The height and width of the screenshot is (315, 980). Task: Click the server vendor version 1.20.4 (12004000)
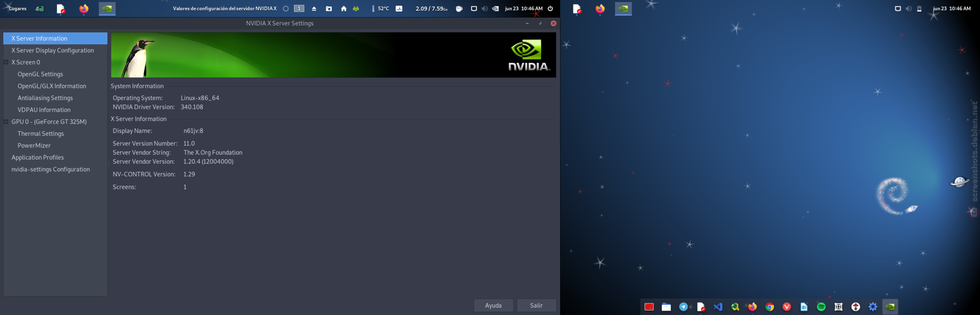208,162
